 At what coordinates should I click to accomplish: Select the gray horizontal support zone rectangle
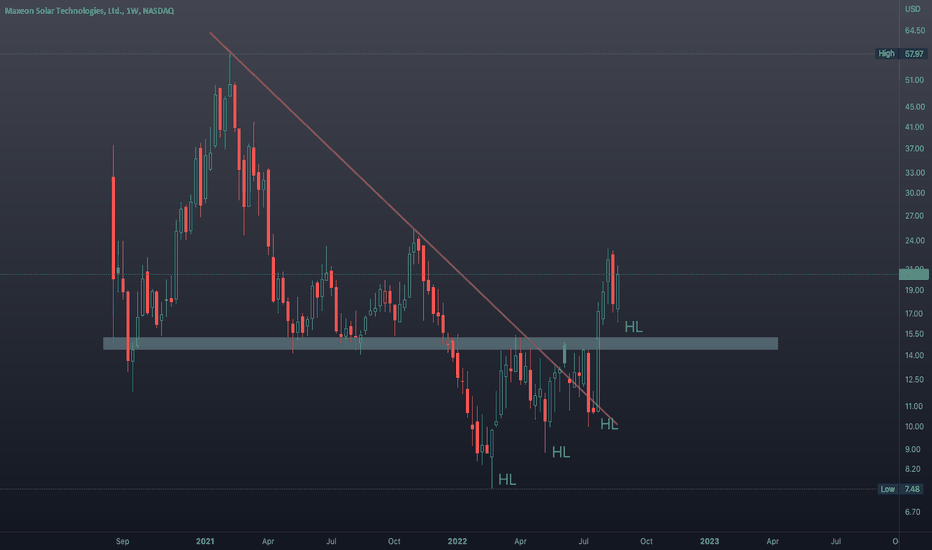440,343
